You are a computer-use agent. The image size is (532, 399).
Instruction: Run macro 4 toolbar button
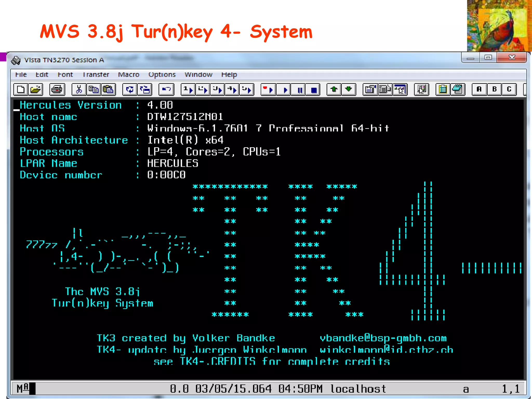coord(232,90)
